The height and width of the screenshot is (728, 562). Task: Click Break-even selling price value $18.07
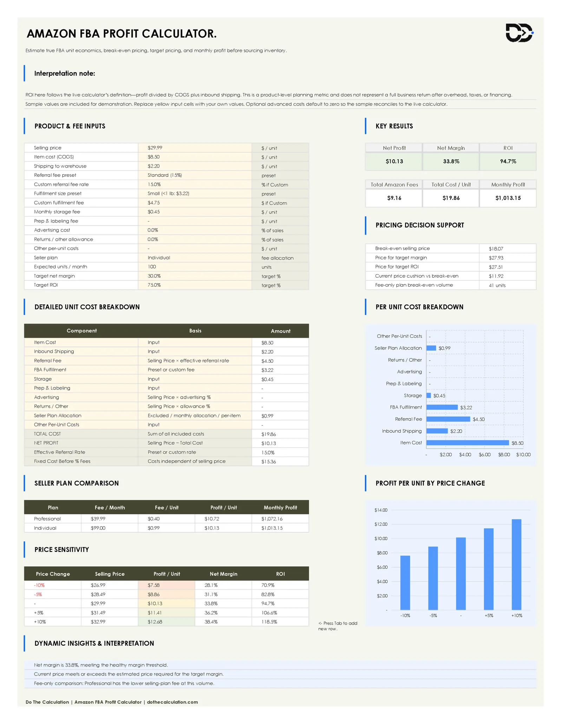(x=508, y=249)
